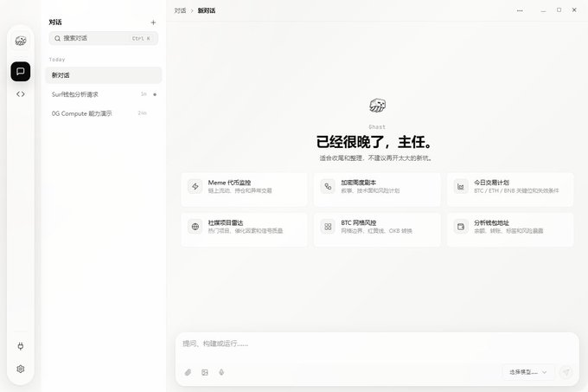Click the grid icon on BTC 网格风控

click(328, 227)
